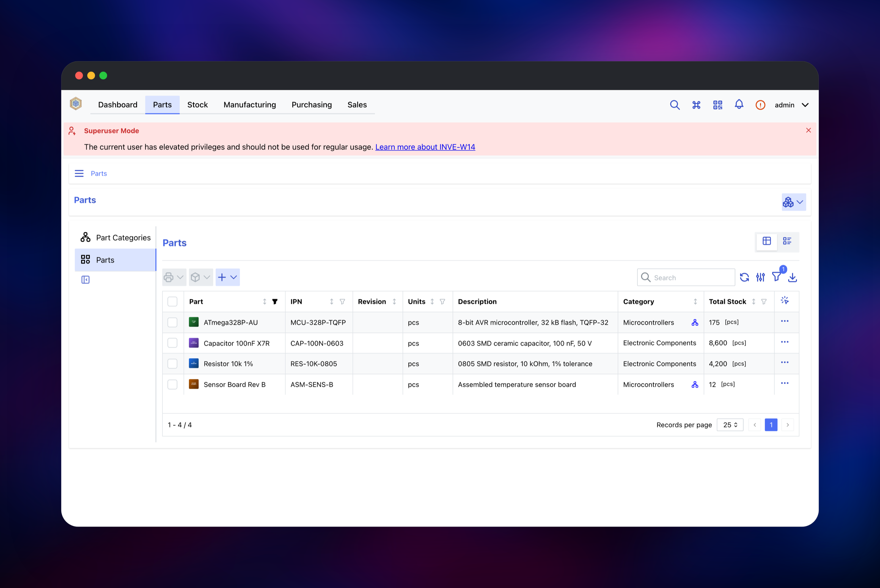Viewport: 880px width, 588px height.
Task: Open row actions for Sensor Board Rev B
Action: (785, 383)
